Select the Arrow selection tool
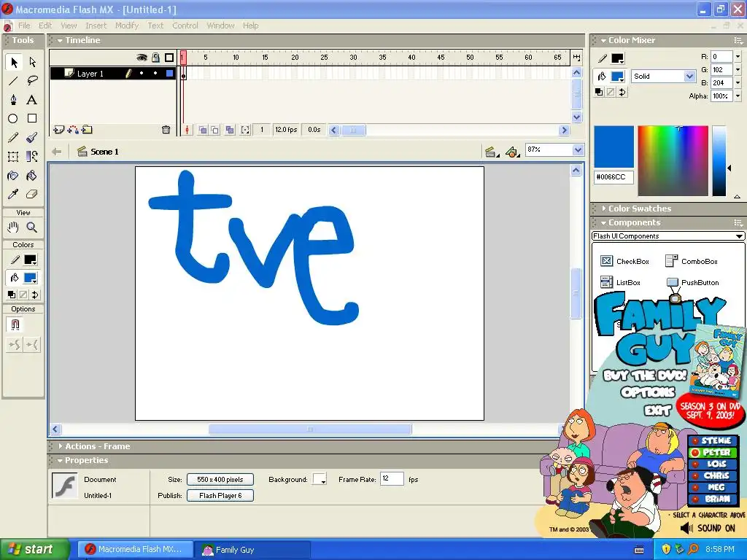The height and width of the screenshot is (560, 747). click(x=14, y=63)
